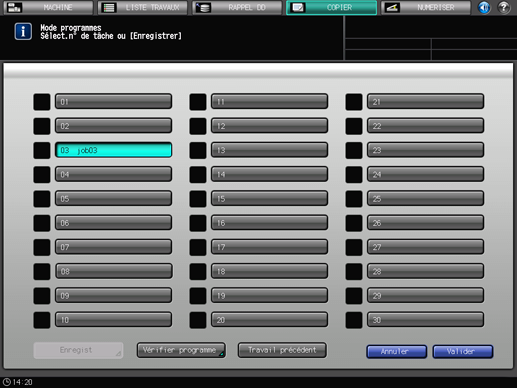Image resolution: width=517 pixels, height=388 pixels.
Task: Select program slot 27
Action: coord(425,247)
